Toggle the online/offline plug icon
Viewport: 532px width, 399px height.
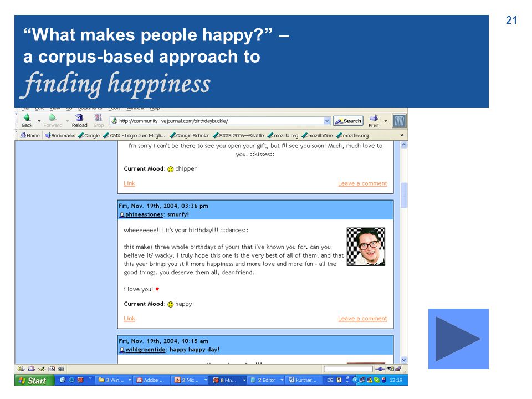(x=380, y=369)
